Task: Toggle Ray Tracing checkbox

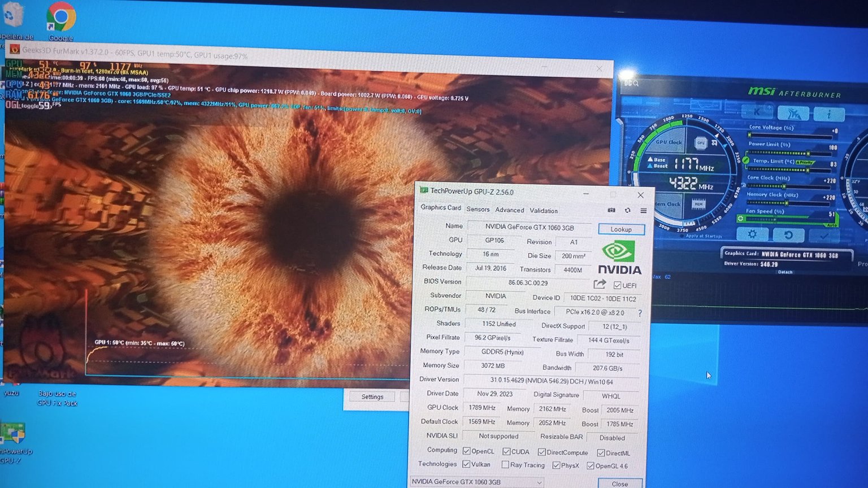Action: pos(505,464)
